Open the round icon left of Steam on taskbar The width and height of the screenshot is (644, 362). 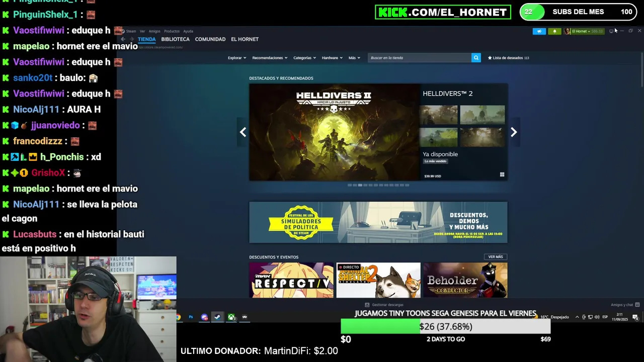204,317
